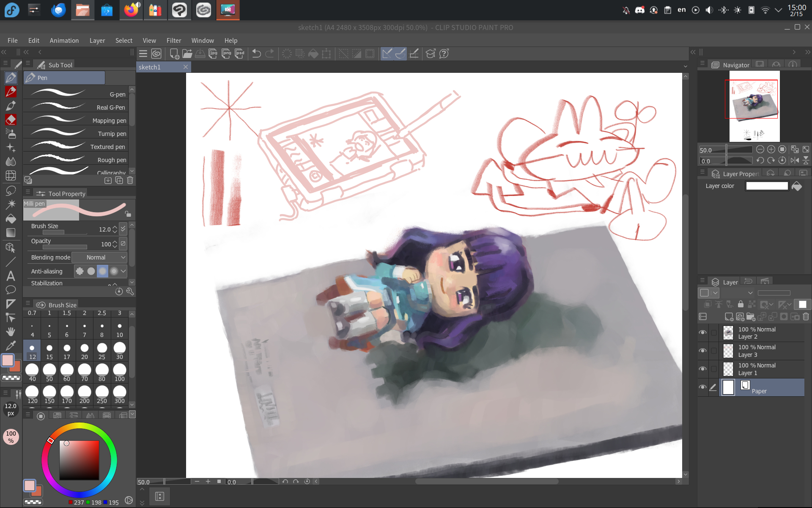Select the Fill bucket tool
812x508 pixels.
point(11,219)
